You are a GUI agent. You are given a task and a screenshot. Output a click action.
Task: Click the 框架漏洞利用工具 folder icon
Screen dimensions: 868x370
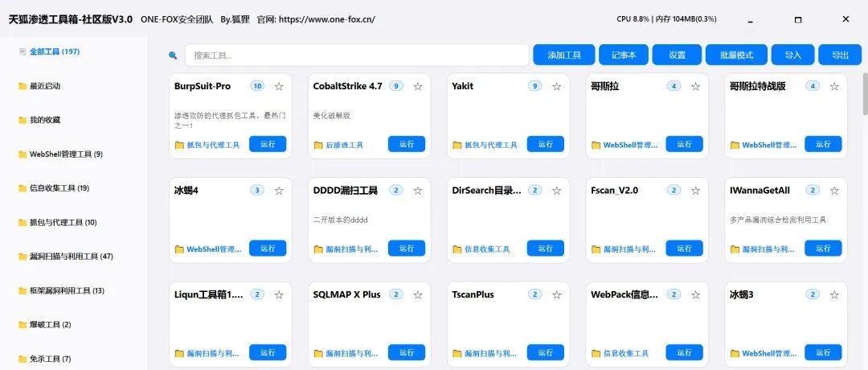pos(23,291)
